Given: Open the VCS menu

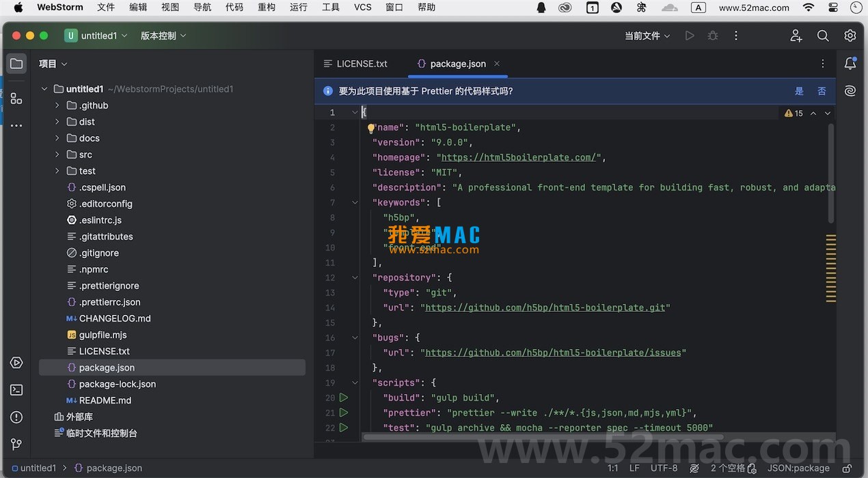Looking at the screenshot, I should (363, 8).
